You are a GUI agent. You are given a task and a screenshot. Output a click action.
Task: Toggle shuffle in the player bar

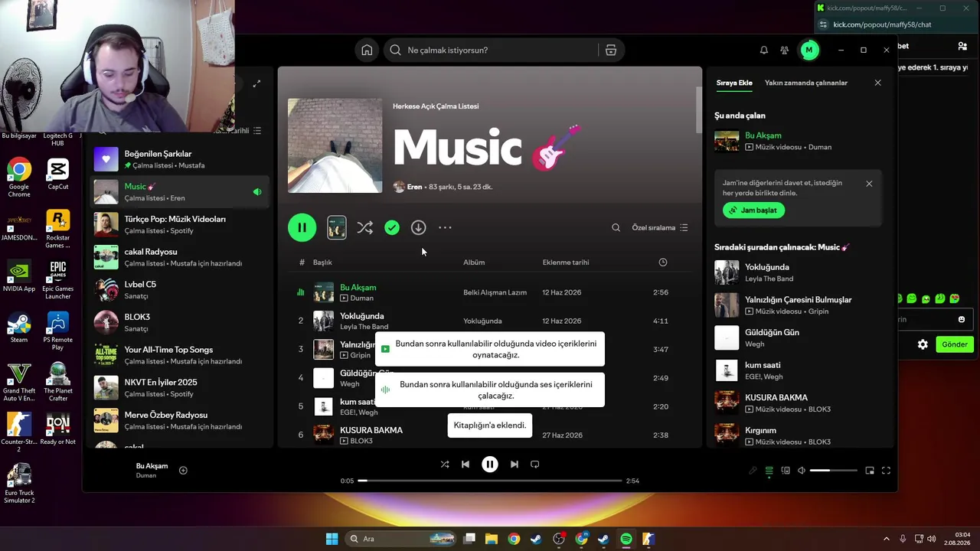tap(445, 464)
